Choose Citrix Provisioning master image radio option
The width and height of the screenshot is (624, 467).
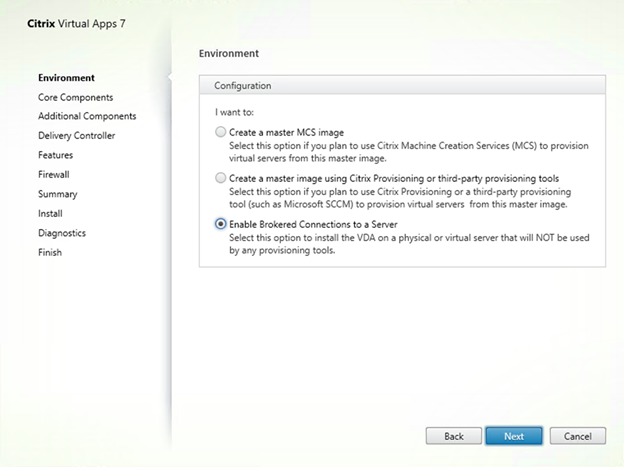click(x=220, y=178)
